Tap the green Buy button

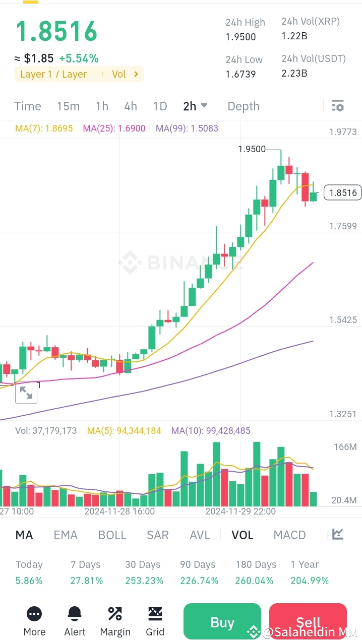coord(222,621)
